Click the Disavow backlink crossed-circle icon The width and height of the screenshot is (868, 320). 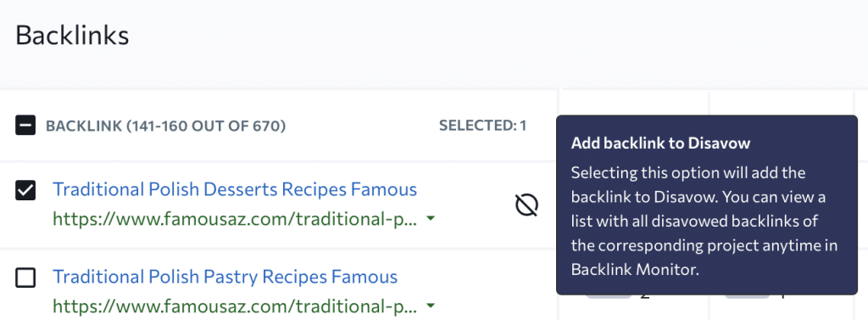click(x=526, y=205)
